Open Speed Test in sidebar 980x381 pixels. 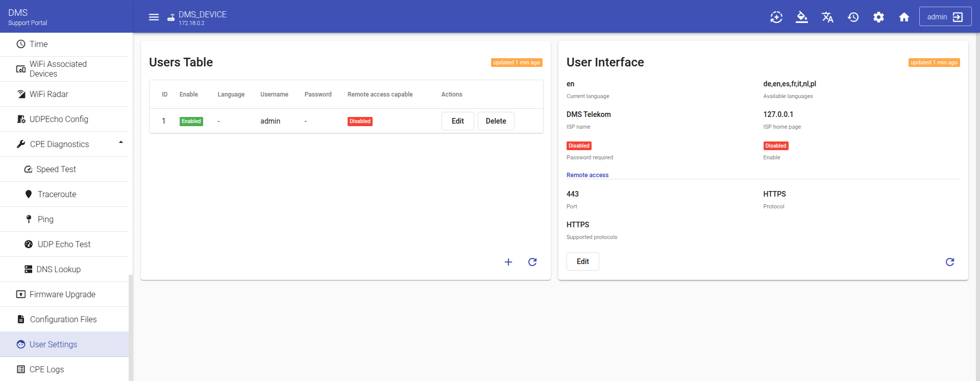click(x=56, y=169)
